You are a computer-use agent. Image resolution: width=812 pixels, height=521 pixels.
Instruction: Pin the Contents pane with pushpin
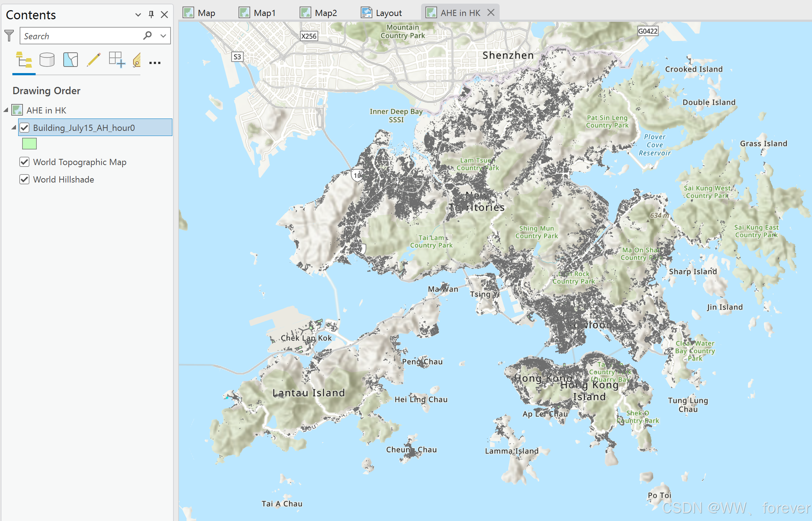point(151,15)
